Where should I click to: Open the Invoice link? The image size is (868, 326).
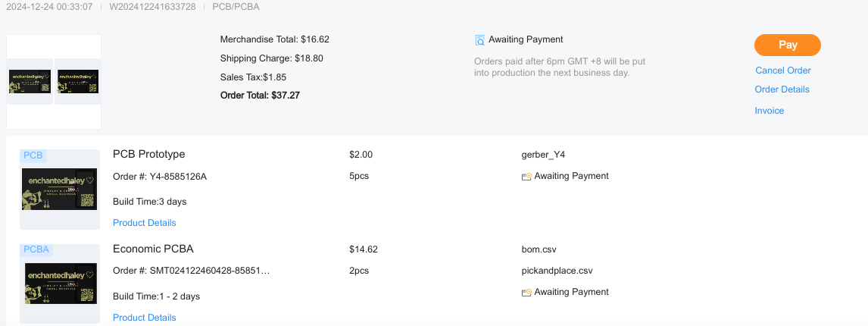coord(769,111)
